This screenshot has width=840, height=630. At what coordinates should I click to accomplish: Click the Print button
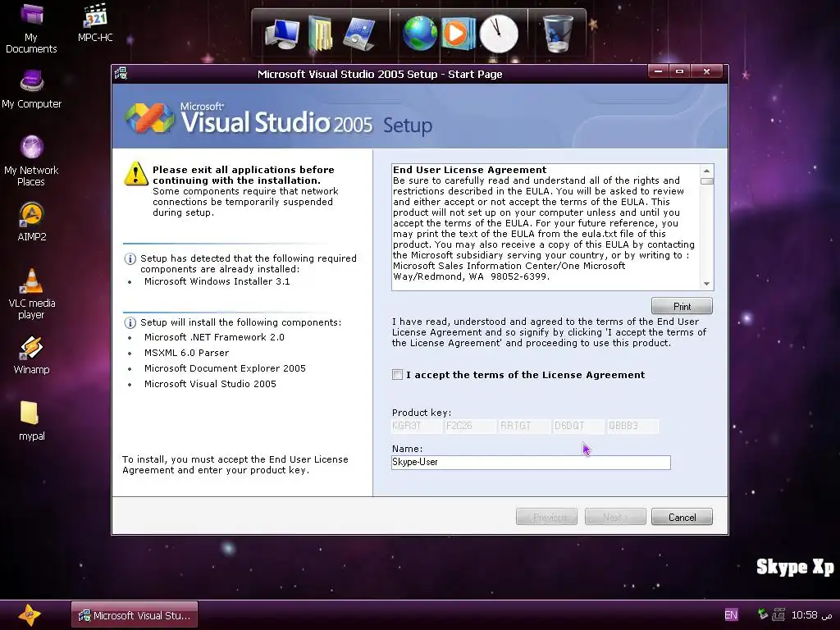click(682, 306)
